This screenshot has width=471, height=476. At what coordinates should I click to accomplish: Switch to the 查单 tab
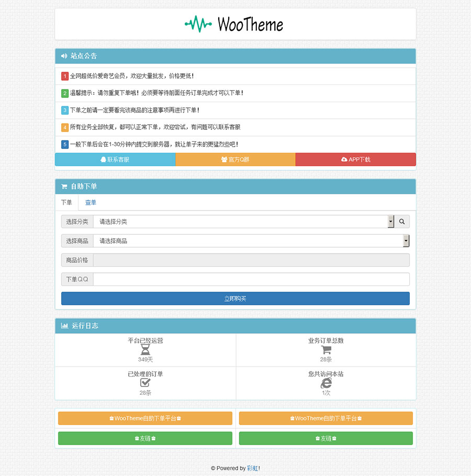point(91,203)
